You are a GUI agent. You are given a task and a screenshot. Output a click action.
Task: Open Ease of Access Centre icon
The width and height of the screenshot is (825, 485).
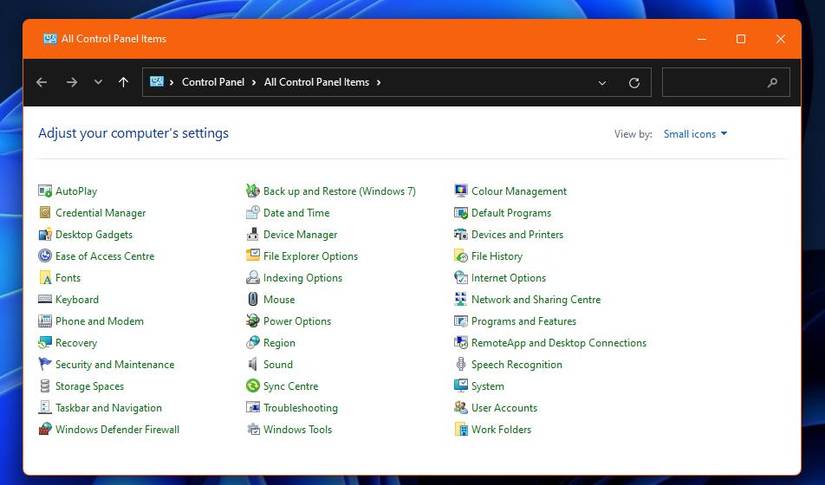45,256
